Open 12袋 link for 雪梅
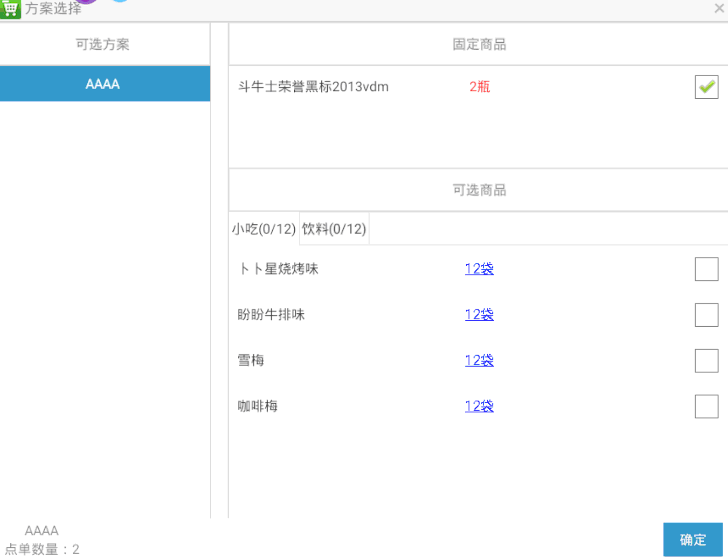728x560 pixels. (479, 360)
